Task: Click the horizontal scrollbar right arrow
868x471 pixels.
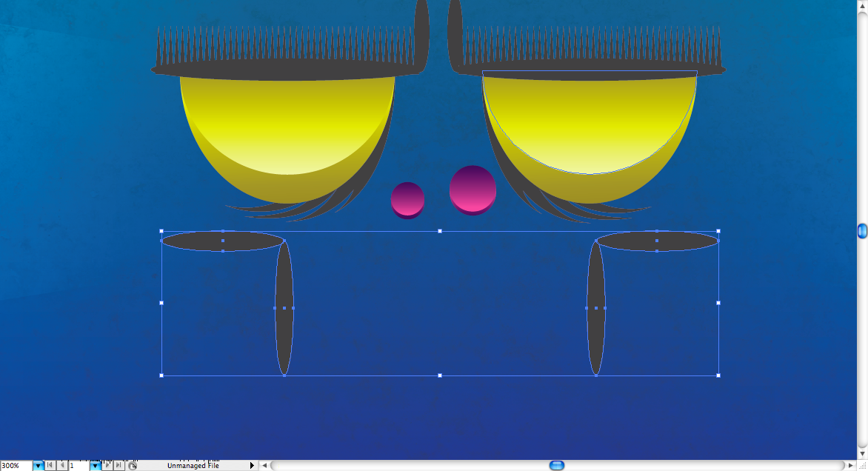Action: [851, 466]
